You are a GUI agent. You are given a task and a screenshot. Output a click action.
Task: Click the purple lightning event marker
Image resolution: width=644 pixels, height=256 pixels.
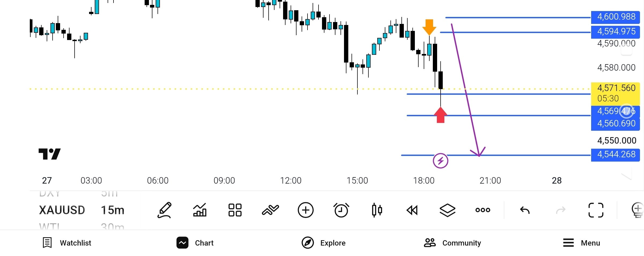pos(440,161)
